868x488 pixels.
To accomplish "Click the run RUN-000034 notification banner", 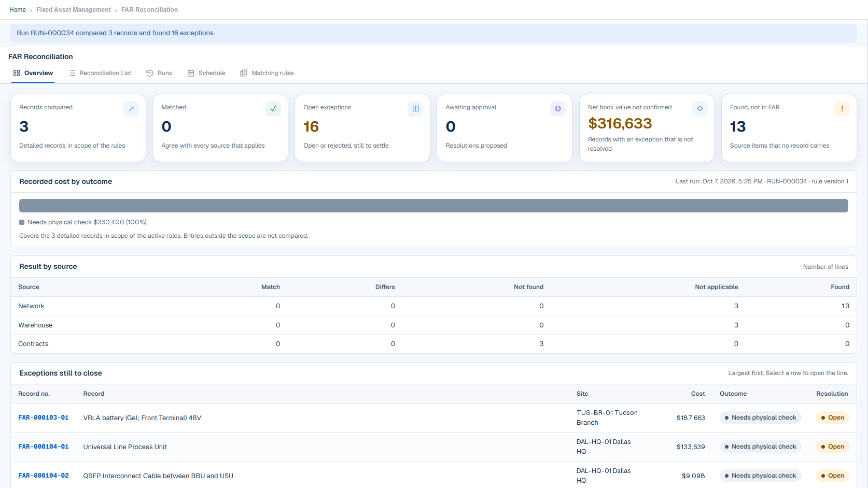I will pos(433,33).
